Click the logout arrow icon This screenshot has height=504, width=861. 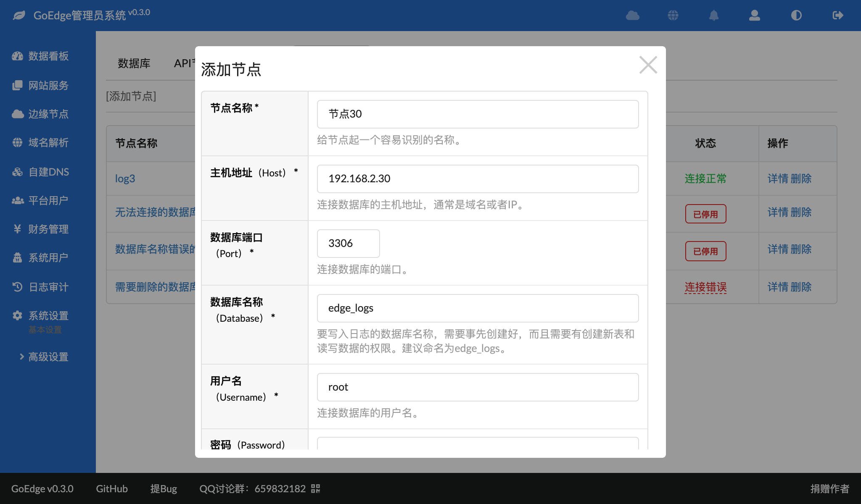click(838, 16)
